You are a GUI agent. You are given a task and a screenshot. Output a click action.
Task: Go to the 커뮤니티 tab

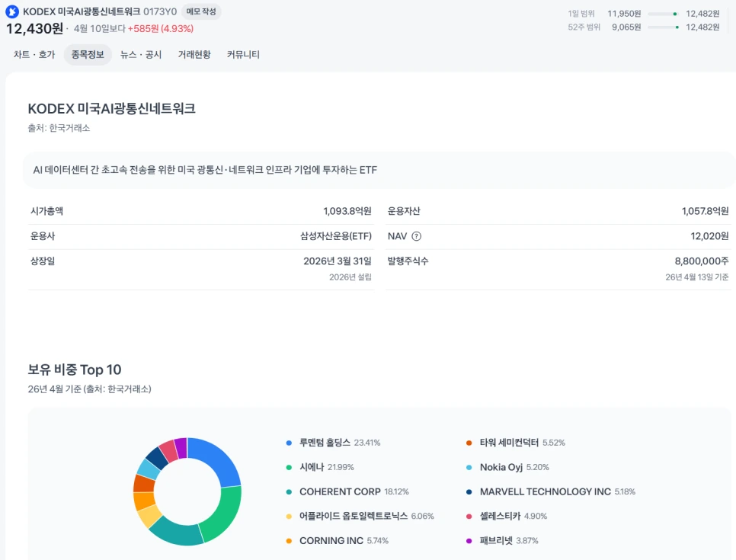click(x=243, y=54)
